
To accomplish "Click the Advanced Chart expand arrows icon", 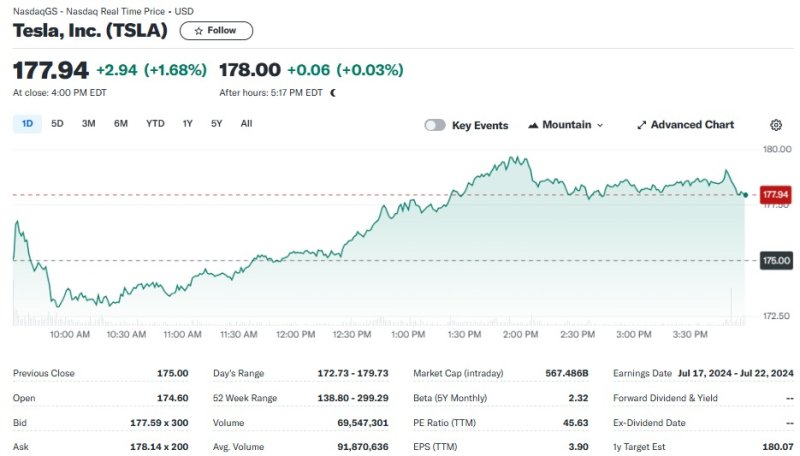I will tap(641, 125).
